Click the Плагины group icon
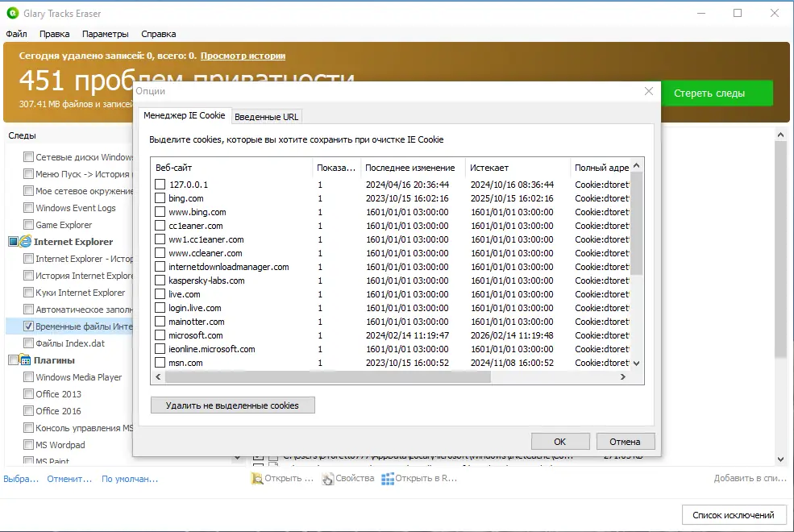The width and height of the screenshot is (794, 532). [26, 360]
